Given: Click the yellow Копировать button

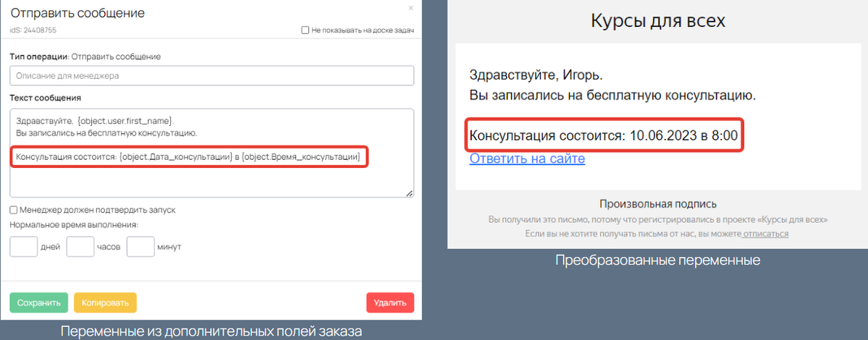Looking at the screenshot, I should [105, 303].
